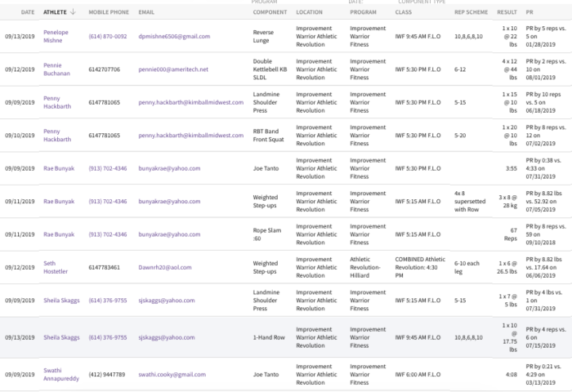
Task: Select result 3:55 cell
Action: click(x=512, y=168)
